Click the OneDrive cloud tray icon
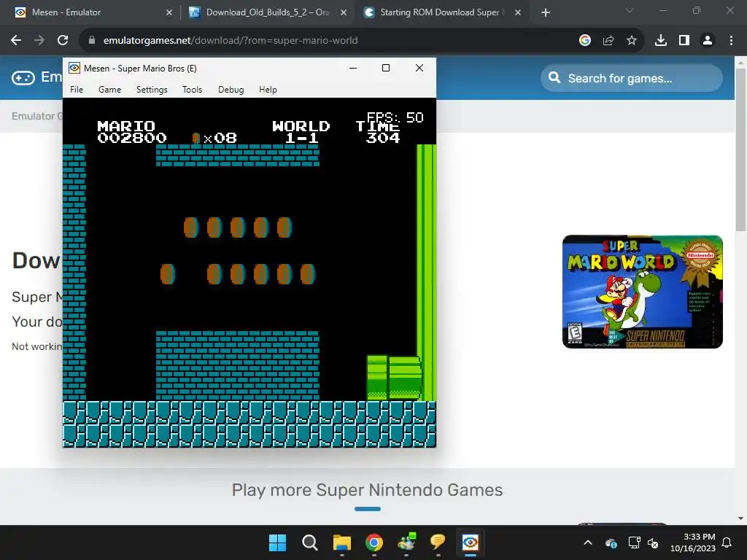Image resolution: width=747 pixels, height=560 pixels. tap(611, 542)
